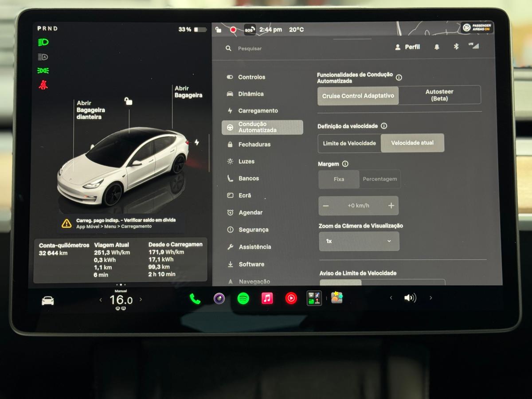The width and height of the screenshot is (532, 399).
Task: Tap the Carreg. pago indisp. warning
Action: [122, 223]
